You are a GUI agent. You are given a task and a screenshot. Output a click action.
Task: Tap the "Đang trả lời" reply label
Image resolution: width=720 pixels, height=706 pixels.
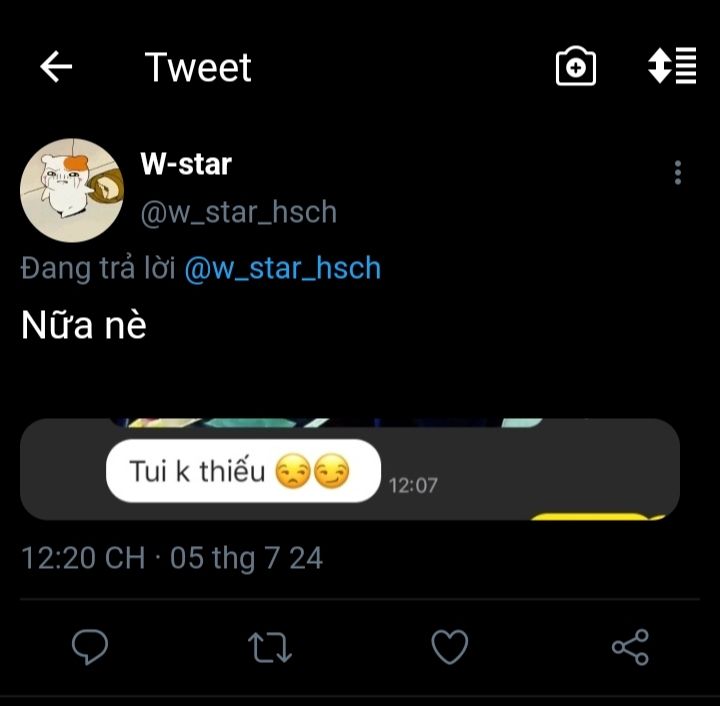coord(99,268)
